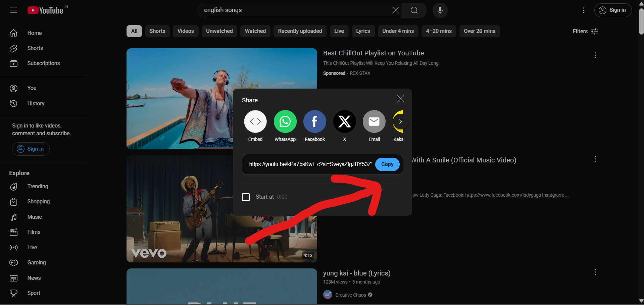Image resolution: width=644 pixels, height=305 pixels.
Task: Open options for yung kai blue video
Action: pyautogui.click(x=595, y=272)
